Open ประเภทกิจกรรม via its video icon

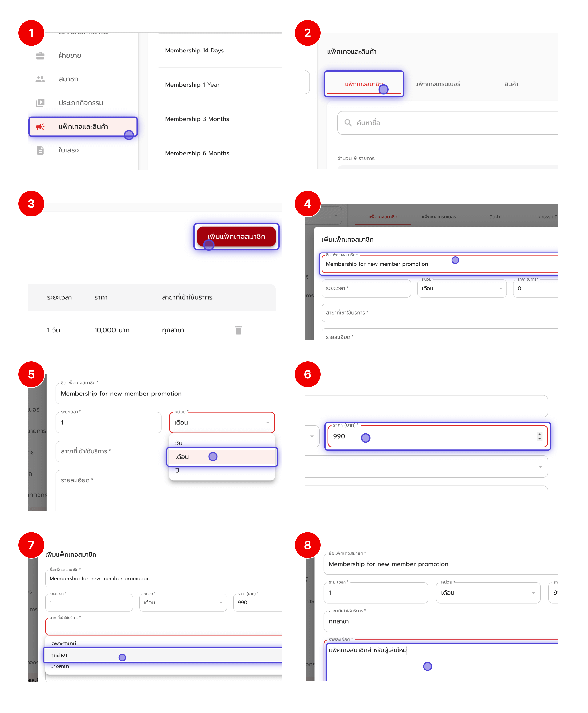(40, 103)
